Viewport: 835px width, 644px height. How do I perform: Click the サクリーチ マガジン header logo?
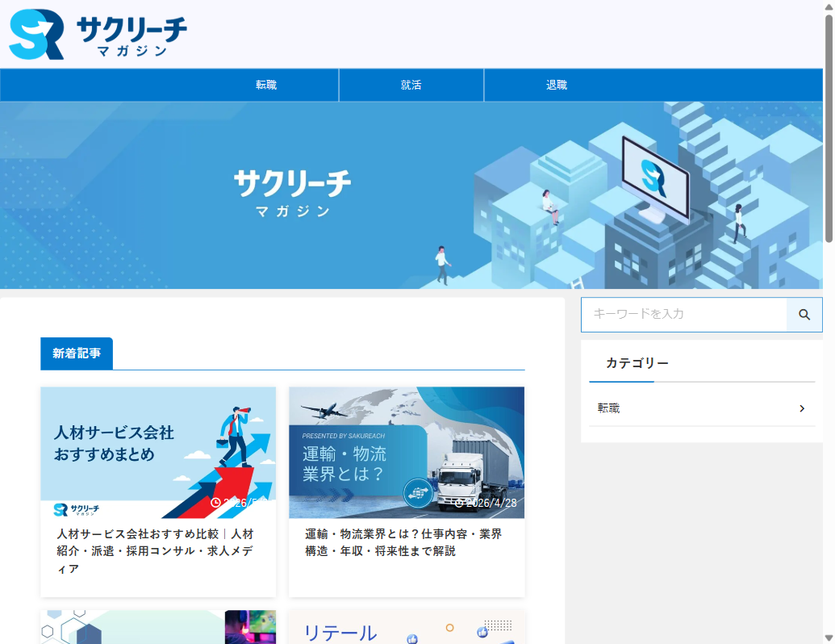98,34
